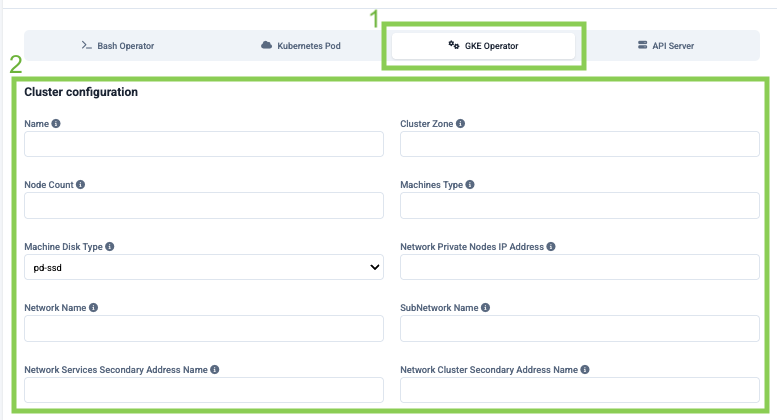Open the Machine Disk Type dropdown
The width and height of the screenshot is (777, 420).
204,267
